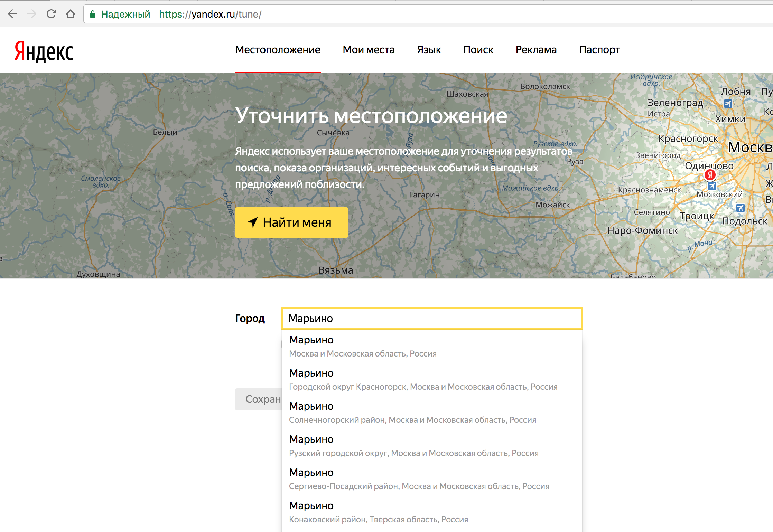Open the Яндекс logo link
This screenshot has width=773, height=532.
point(44,51)
